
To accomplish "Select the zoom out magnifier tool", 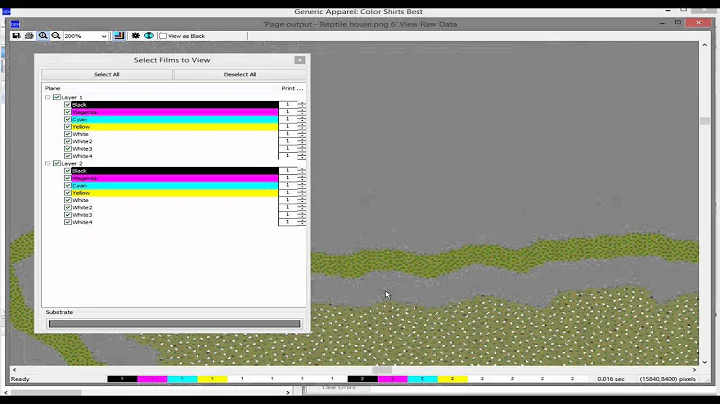I will (x=56, y=36).
